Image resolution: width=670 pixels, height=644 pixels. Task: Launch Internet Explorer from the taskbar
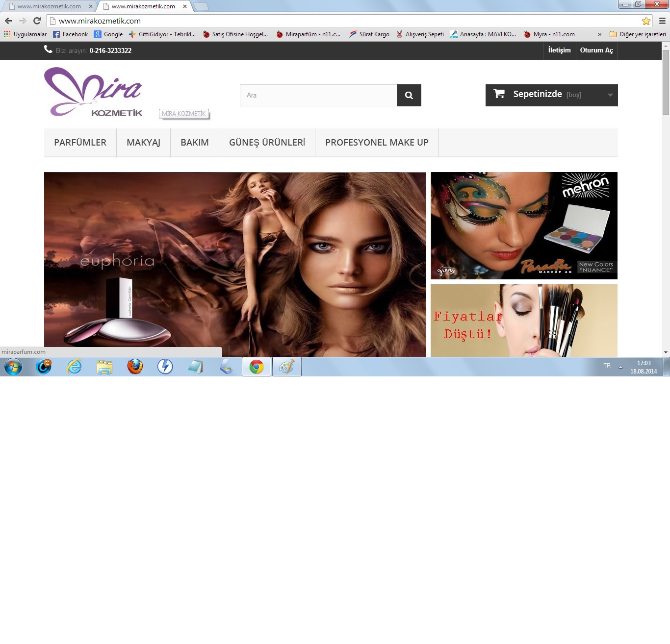74,367
